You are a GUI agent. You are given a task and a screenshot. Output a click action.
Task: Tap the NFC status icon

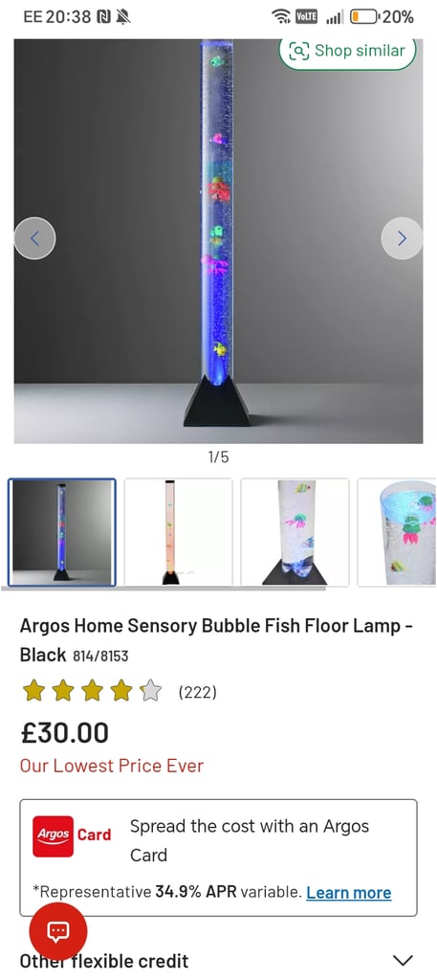(103, 17)
